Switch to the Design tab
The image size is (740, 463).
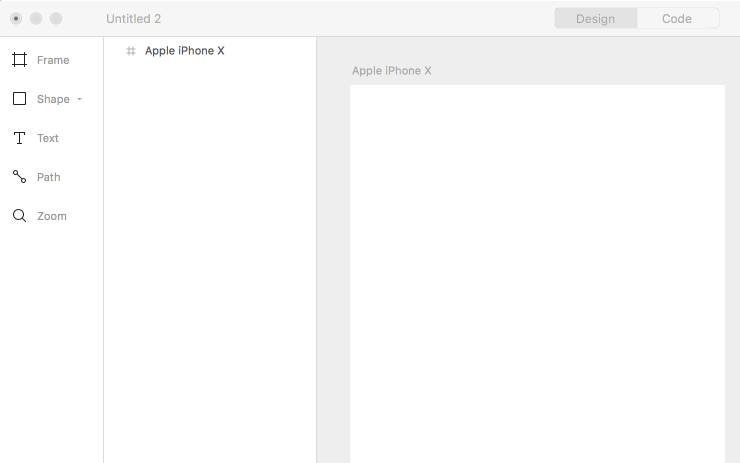pos(596,18)
